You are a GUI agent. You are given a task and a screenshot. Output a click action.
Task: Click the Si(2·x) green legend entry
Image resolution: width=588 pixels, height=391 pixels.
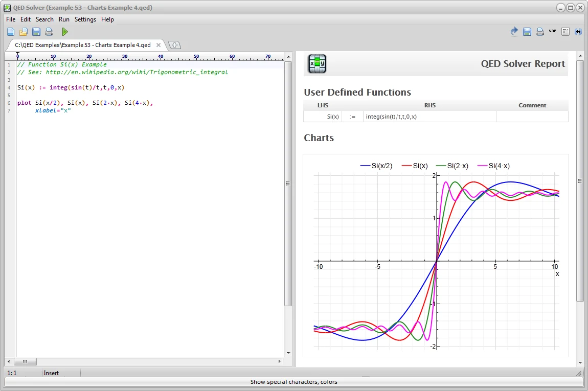pyautogui.click(x=453, y=166)
